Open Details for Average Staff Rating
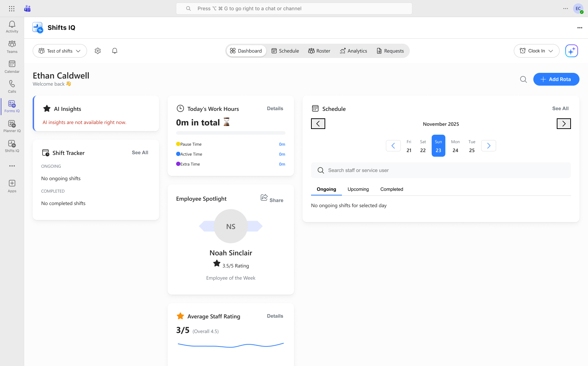 [x=275, y=316]
